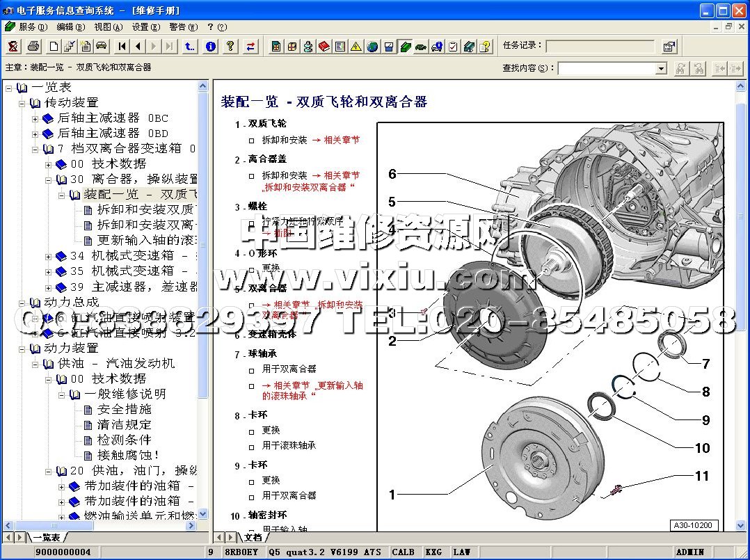Open the 设置 menu
This screenshot has width=750, height=560.
click(x=145, y=27)
